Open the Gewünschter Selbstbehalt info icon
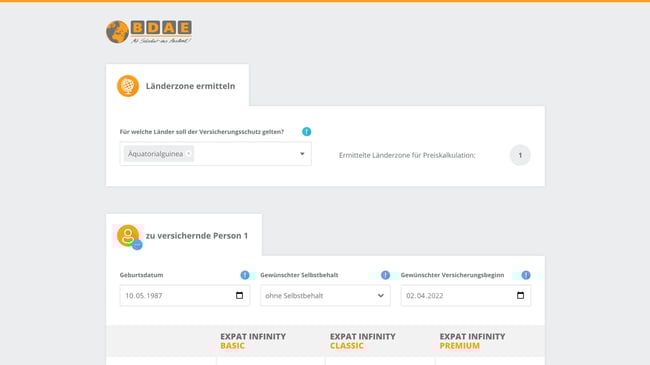 386,275
